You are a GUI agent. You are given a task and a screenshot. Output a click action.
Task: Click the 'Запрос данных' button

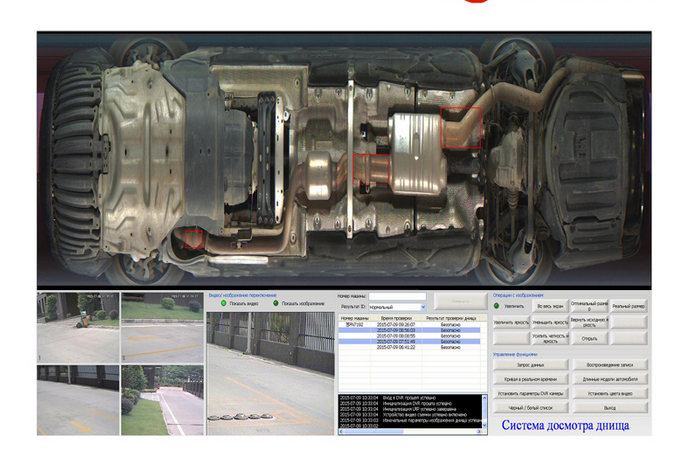click(x=529, y=365)
